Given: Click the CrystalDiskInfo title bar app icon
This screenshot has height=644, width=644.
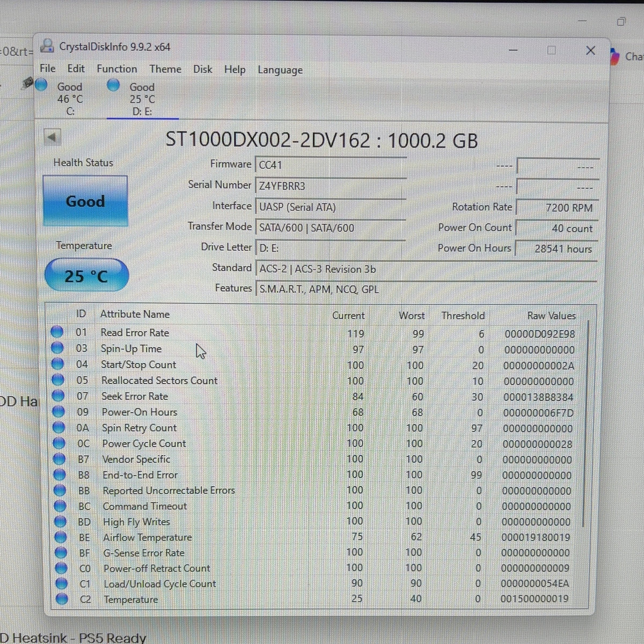Looking at the screenshot, I should pyautogui.click(x=47, y=46).
